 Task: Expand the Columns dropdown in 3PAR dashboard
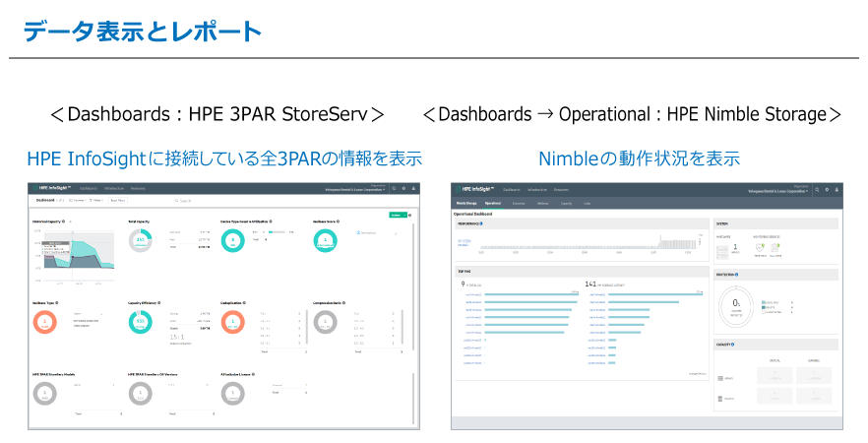click(80, 201)
